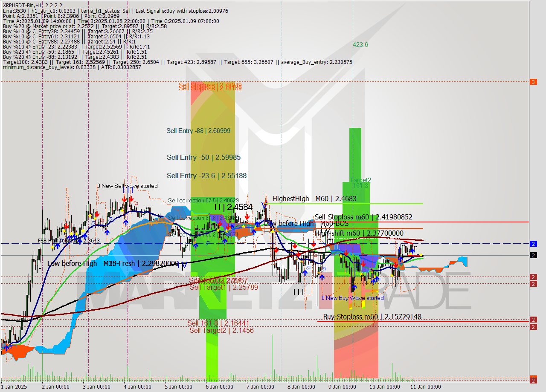Click the black price tag labeled 2
546x392 pixels.
(533, 255)
